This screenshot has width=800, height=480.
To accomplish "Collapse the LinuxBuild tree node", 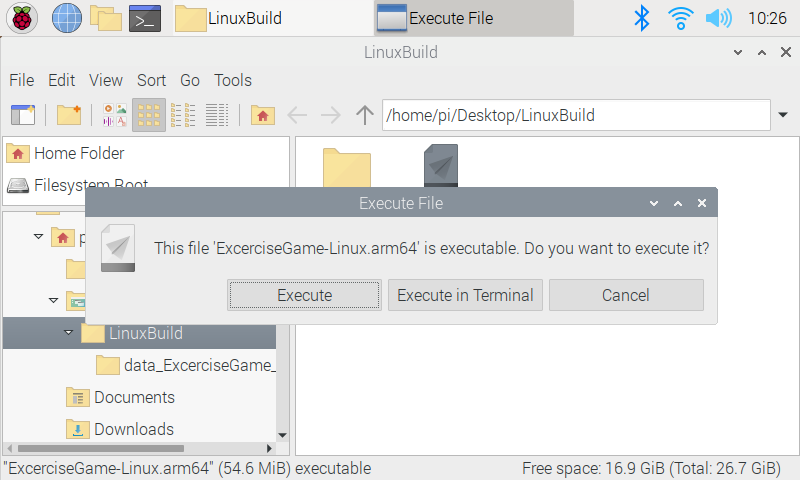I will [68, 333].
